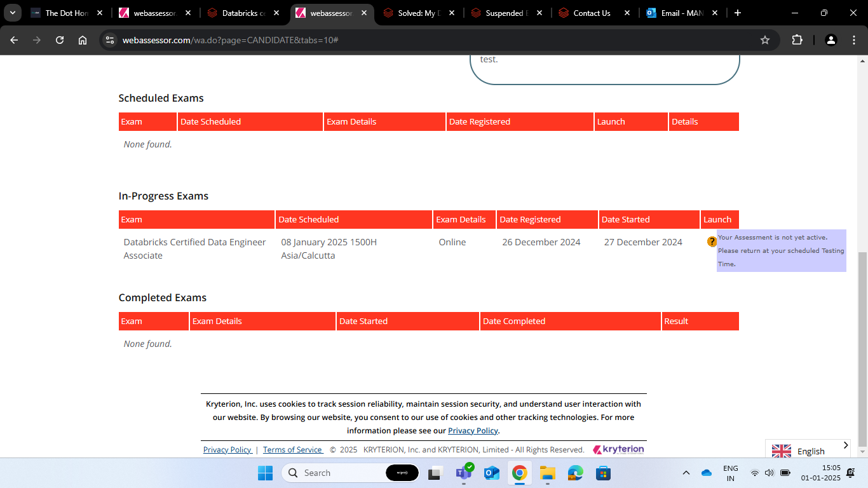
Task: Open the hidden icons chevron in system tray
Action: pos(686,473)
